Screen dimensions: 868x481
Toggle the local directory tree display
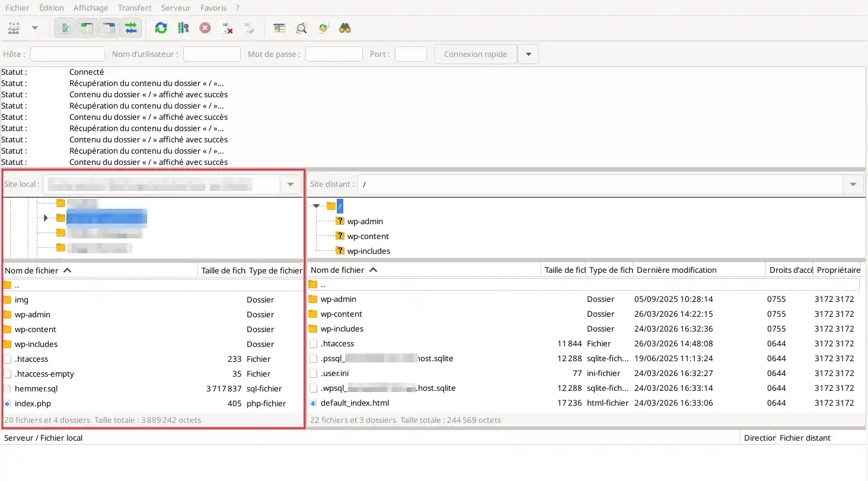[87, 28]
